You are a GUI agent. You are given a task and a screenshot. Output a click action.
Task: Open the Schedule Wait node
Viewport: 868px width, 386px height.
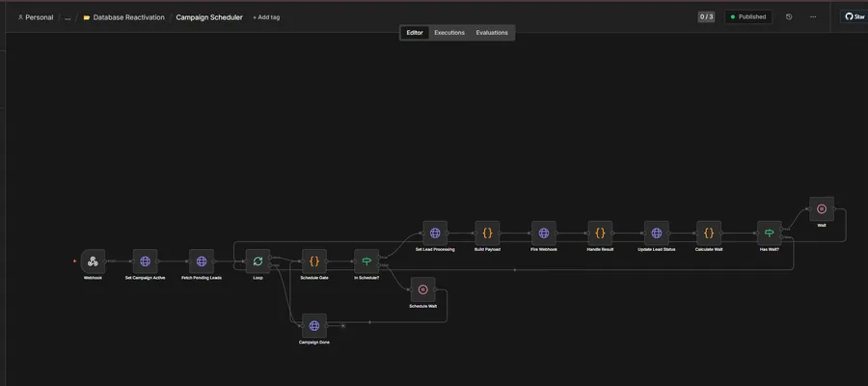pos(423,289)
